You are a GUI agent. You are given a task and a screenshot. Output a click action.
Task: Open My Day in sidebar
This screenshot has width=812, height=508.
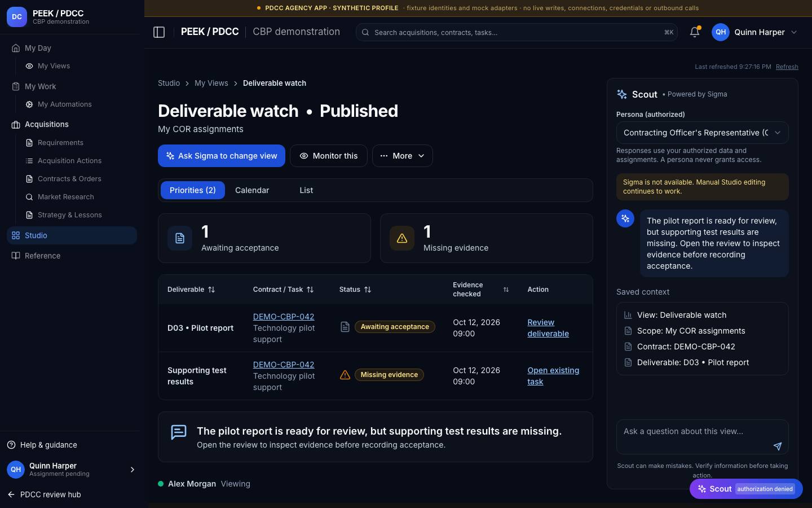point(72,48)
